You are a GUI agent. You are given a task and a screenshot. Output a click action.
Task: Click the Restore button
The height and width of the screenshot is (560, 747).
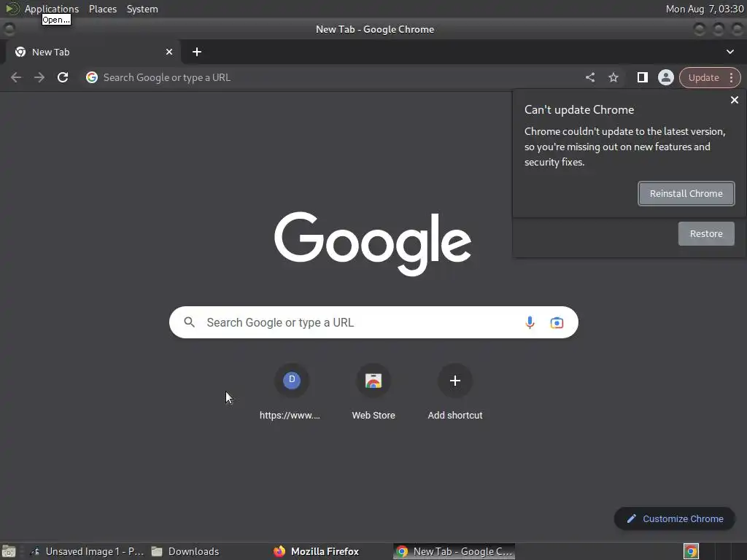pos(706,234)
